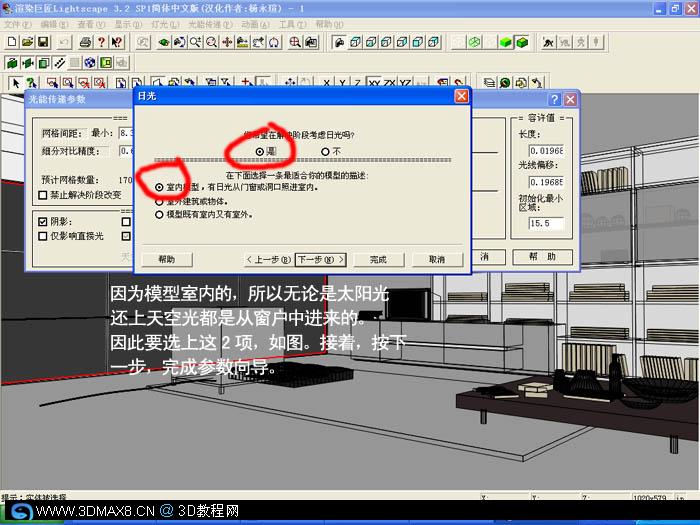Click the 细分对比精度 input field
700x525 pixels.
pos(126,151)
